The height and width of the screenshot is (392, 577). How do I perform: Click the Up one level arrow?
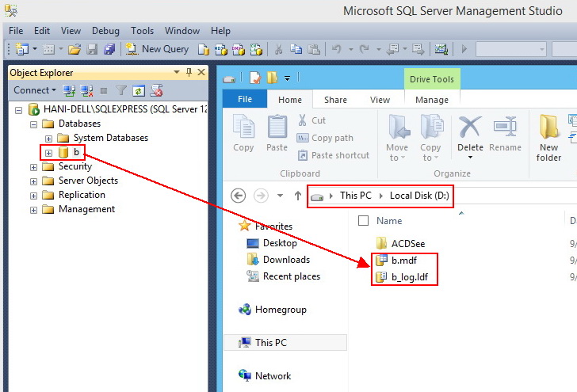(298, 196)
